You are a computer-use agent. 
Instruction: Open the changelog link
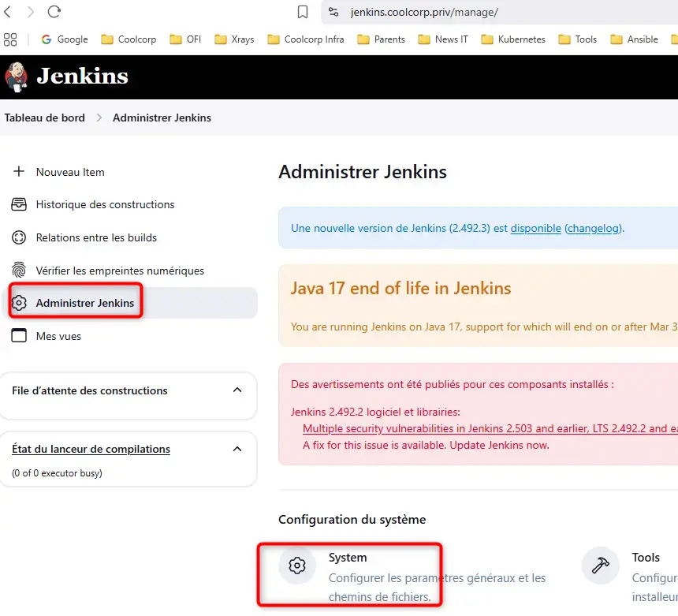click(x=594, y=228)
